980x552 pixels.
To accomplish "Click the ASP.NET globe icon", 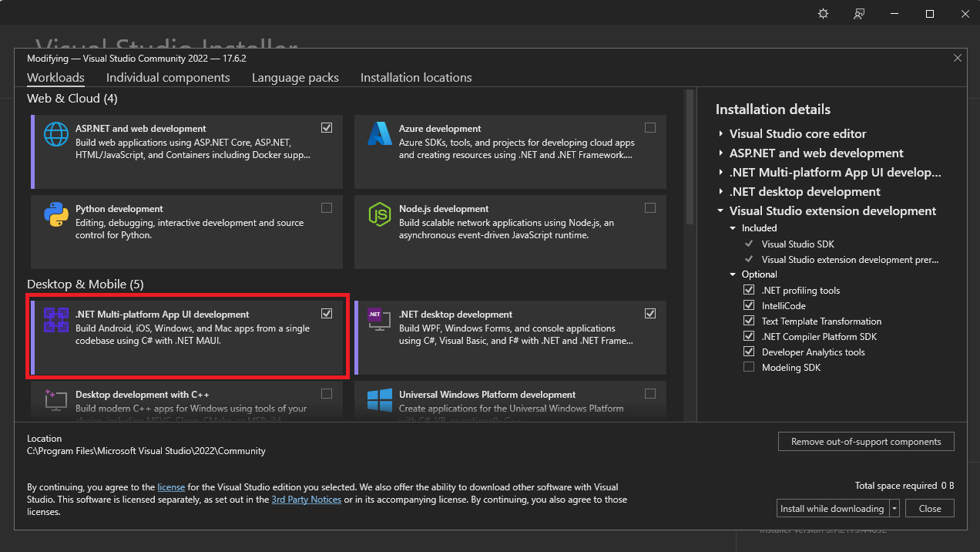I will click(x=56, y=134).
